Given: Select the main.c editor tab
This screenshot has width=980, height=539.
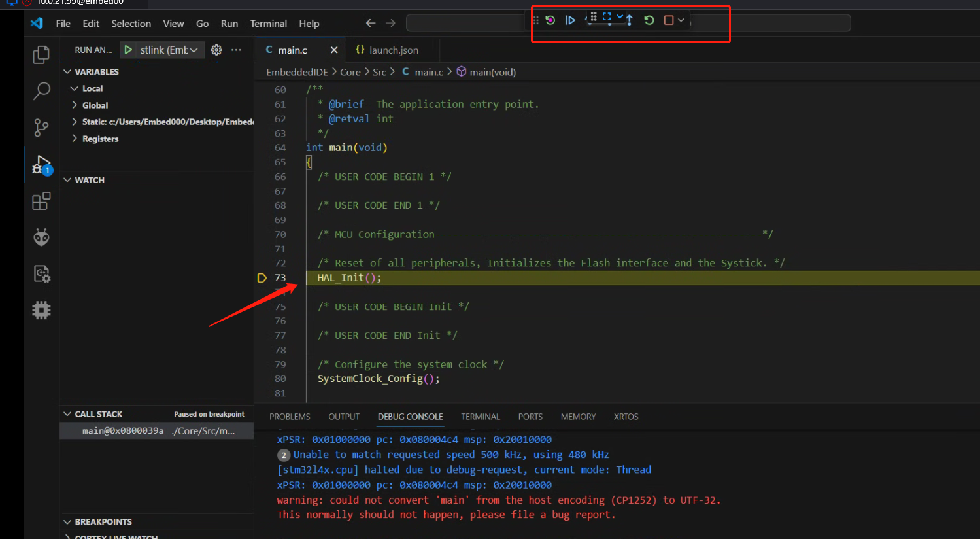Looking at the screenshot, I should pos(301,50).
